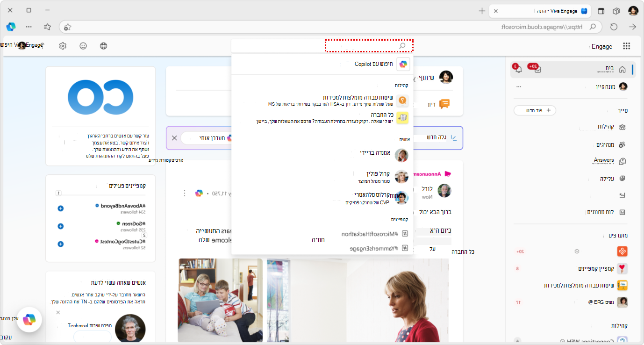The image size is (644, 345).
Task: Open the globe language icon in header
Action: click(104, 46)
